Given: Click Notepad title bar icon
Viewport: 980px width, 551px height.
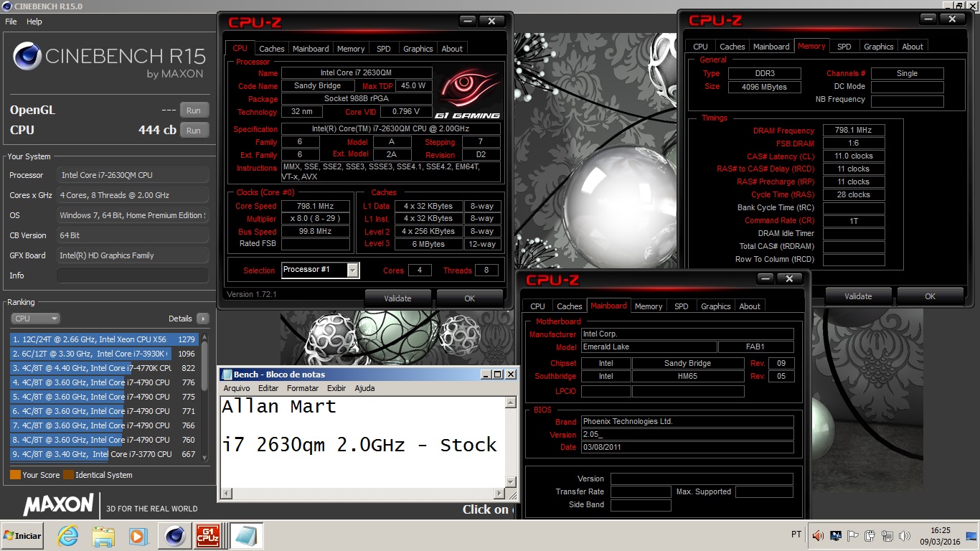Looking at the screenshot, I should click(227, 375).
